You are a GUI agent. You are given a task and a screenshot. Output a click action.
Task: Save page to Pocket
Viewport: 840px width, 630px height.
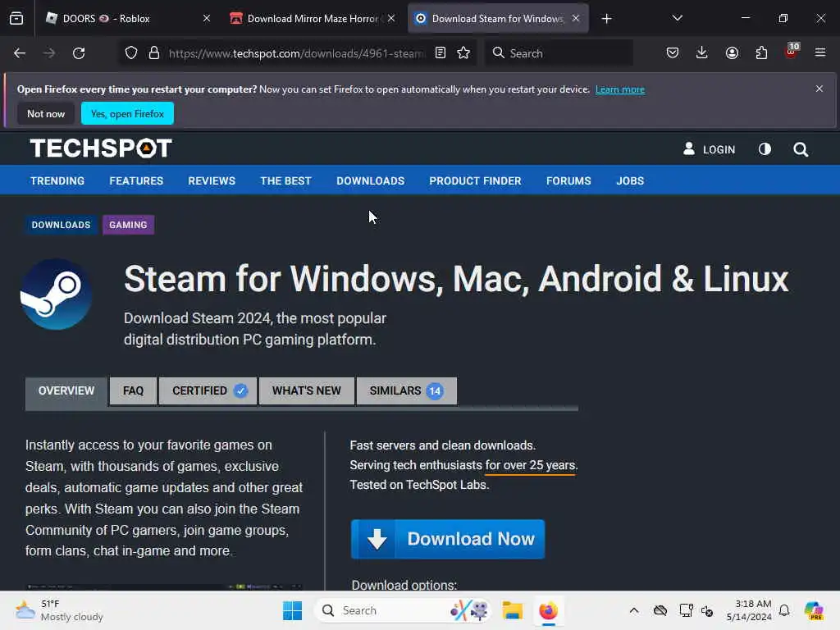(x=673, y=53)
